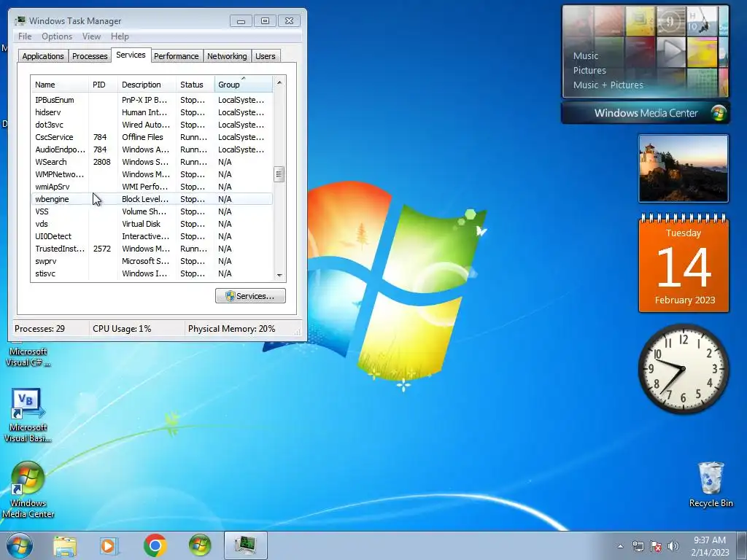Open Windows Media Center taskbar icon
Image resolution: width=747 pixels, height=560 pixels.
(200, 545)
